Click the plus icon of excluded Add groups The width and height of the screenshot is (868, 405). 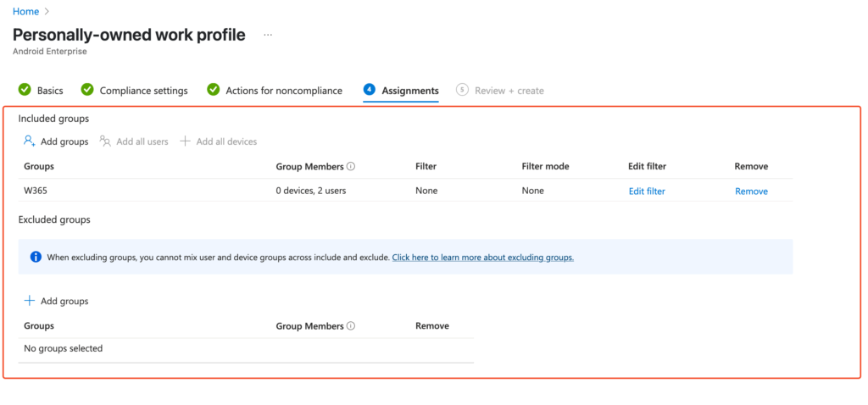(30, 301)
